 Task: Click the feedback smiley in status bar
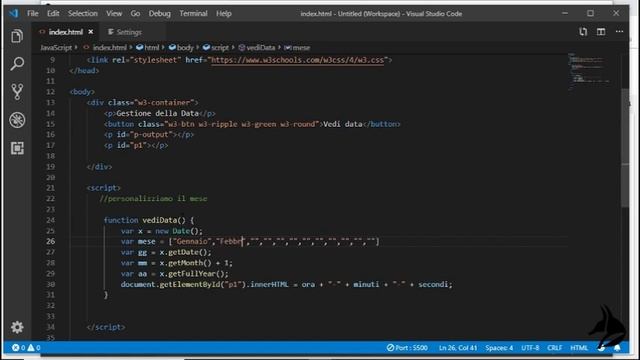click(601, 348)
